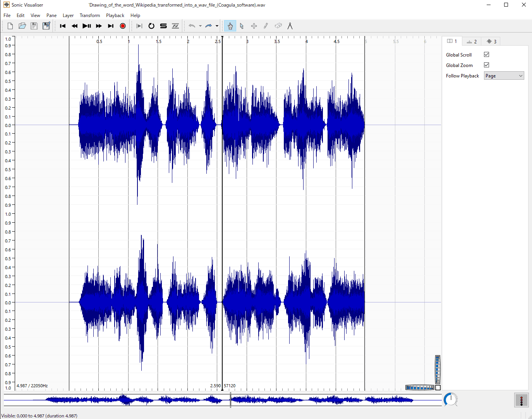Click the 'Follow Playback' label
This screenshot has width=532, height=419.
click(462, 76)
